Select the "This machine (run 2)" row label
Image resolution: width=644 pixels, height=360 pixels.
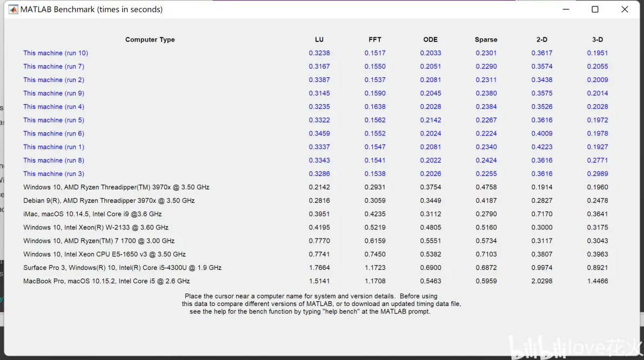coord(54,80)
